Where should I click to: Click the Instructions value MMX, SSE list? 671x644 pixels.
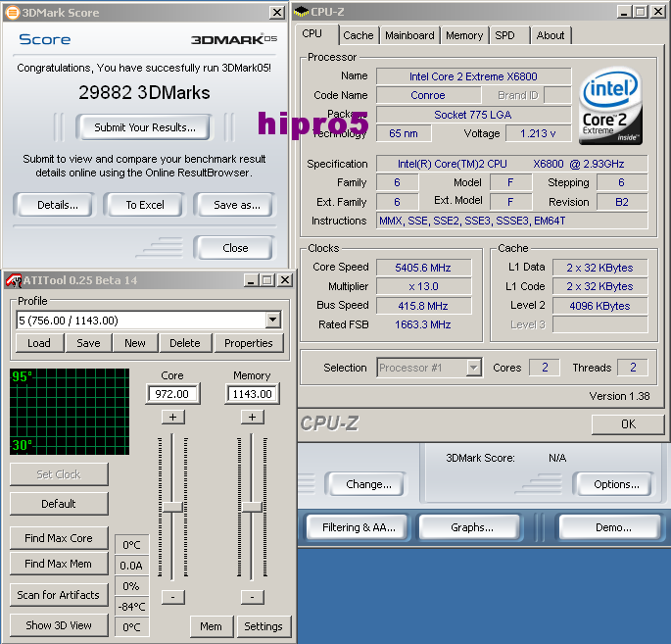coord(511,221)
